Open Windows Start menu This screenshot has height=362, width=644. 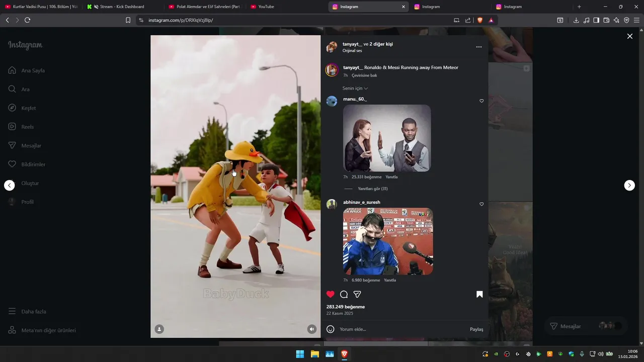[x=300, y=354]
